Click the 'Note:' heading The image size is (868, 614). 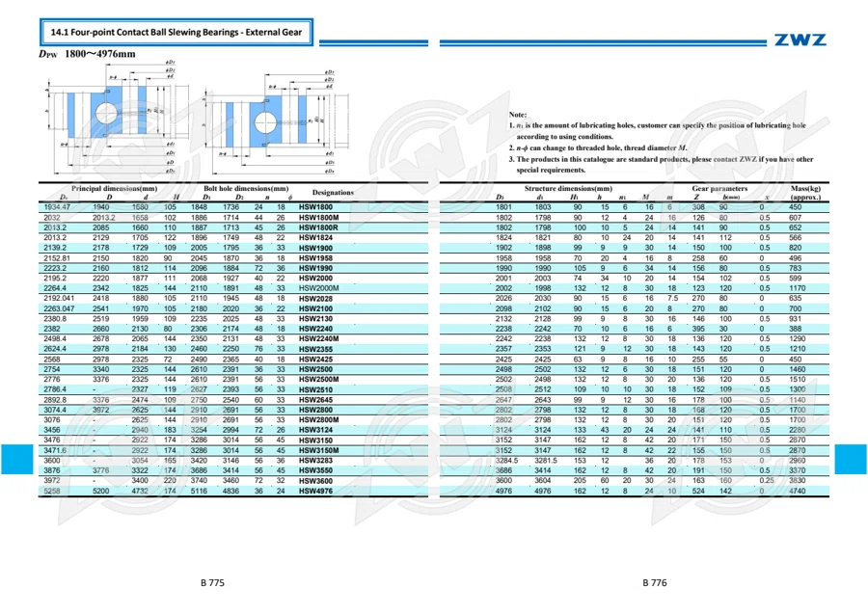518,115
